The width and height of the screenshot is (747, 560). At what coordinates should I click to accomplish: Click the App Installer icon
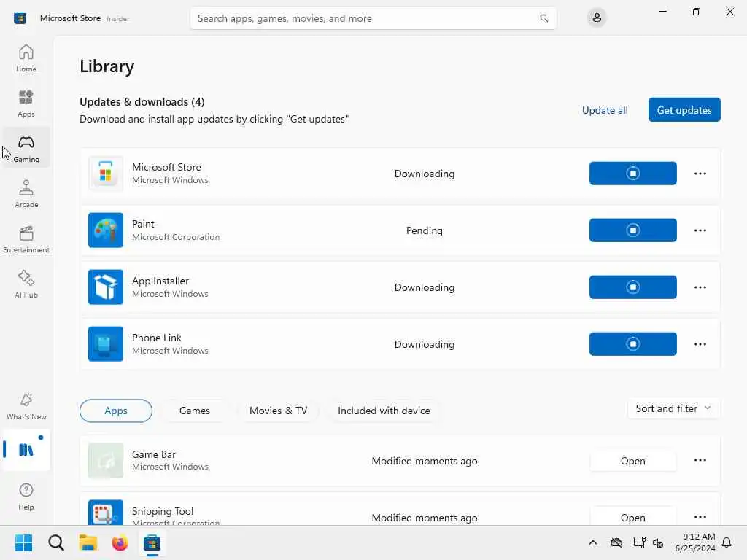click(x=106, y=287)
